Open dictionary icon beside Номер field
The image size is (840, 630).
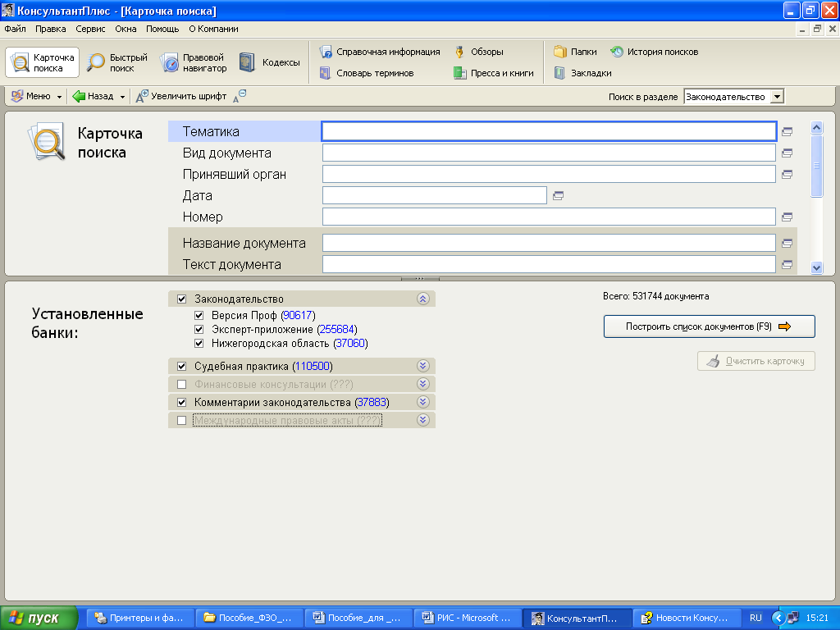787,217
